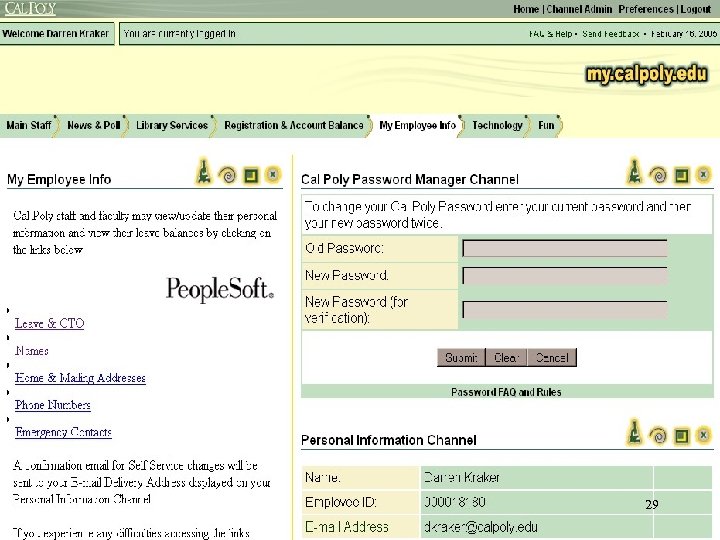Image resolution: width=720 pixels, height=540 pixels.
Task: Click the Home link in header
Action: 526,9
